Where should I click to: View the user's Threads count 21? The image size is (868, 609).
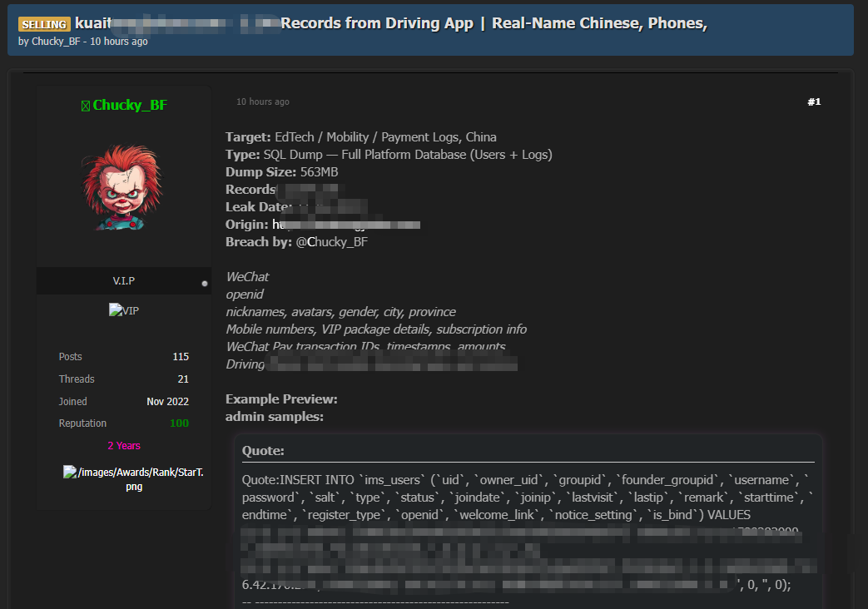click(183, 379)
